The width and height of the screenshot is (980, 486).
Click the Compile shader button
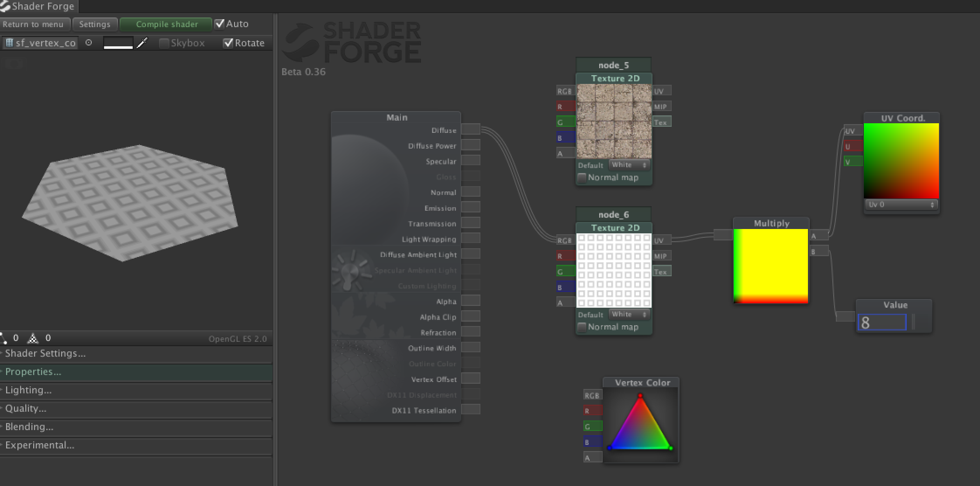tap(167, 24)
